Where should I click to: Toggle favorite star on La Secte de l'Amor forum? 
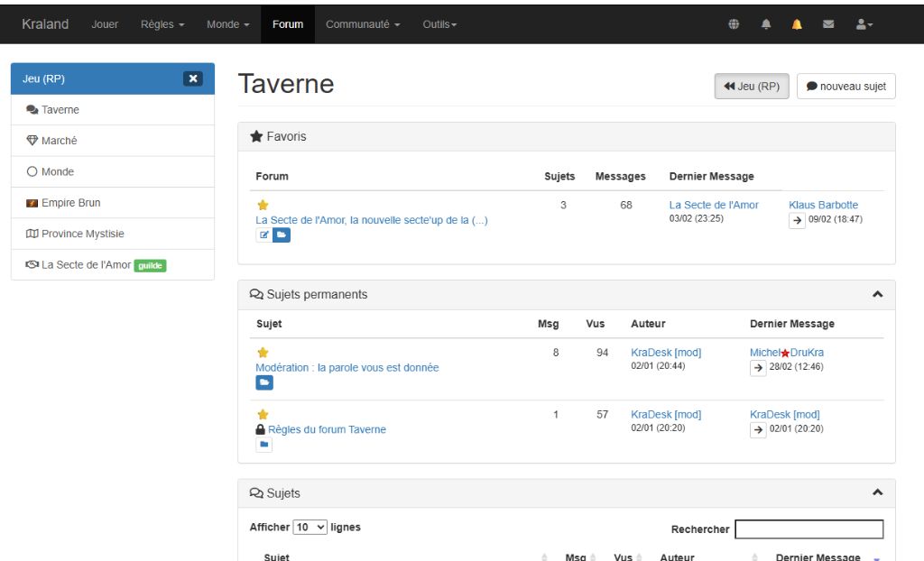click(x=263, y=206)
